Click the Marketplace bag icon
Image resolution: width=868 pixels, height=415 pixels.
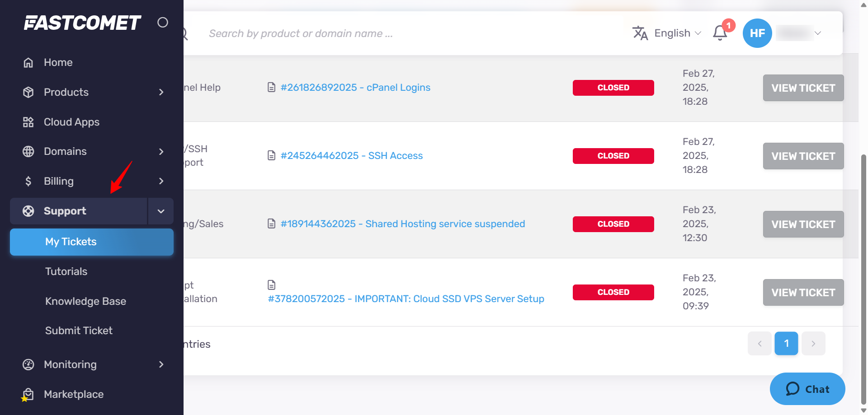click(x=28, y=394)
